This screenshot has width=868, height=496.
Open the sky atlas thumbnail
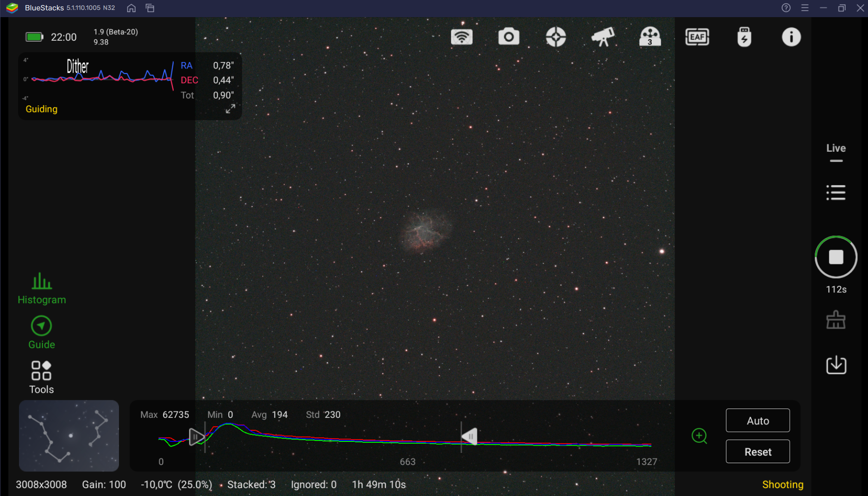coord(69,436)
